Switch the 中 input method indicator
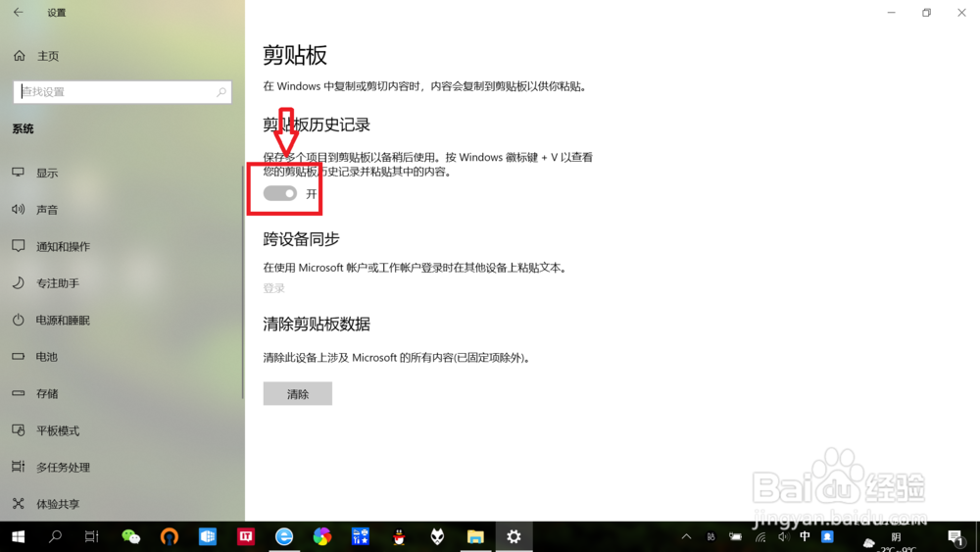Screen dimensions: 980x552 coord(805,536)
